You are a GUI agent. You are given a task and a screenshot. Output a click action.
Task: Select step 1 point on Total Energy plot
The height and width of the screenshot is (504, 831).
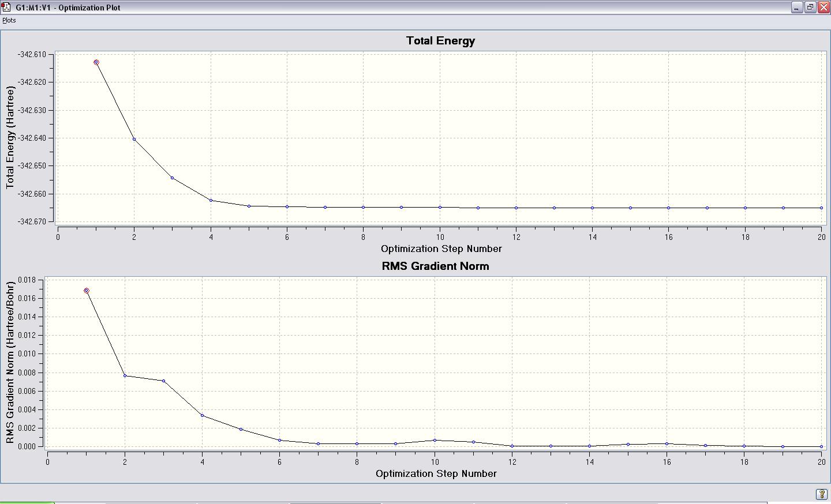[x=96, y=62]
